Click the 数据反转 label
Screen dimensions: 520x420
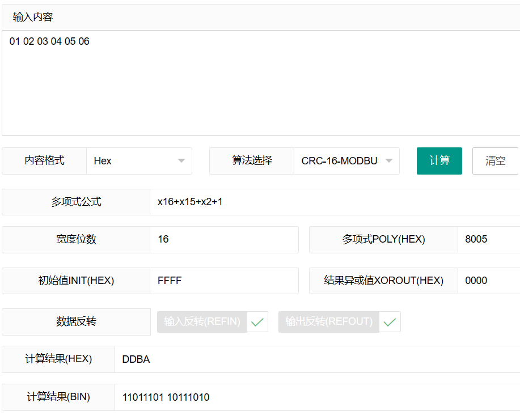pos(76,322)
